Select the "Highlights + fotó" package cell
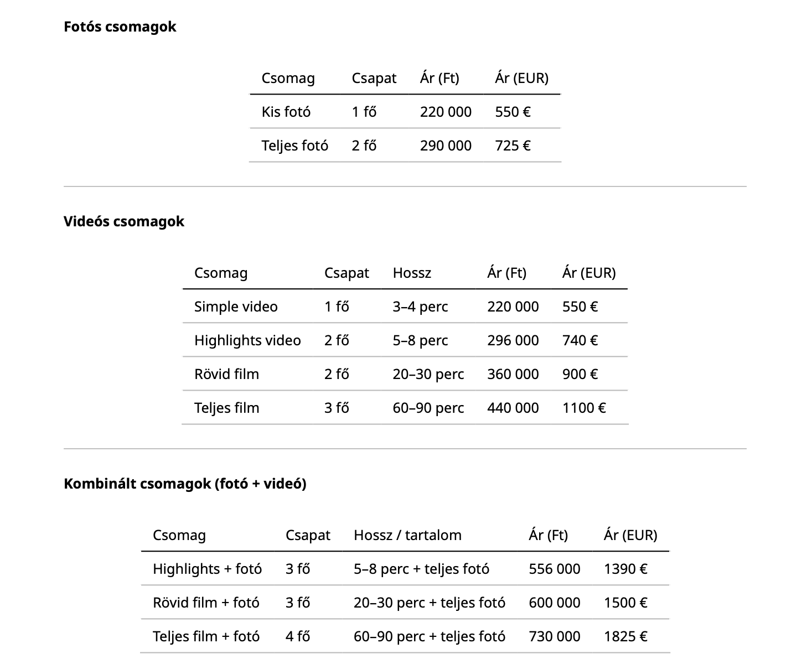 [x=207, y=569]
